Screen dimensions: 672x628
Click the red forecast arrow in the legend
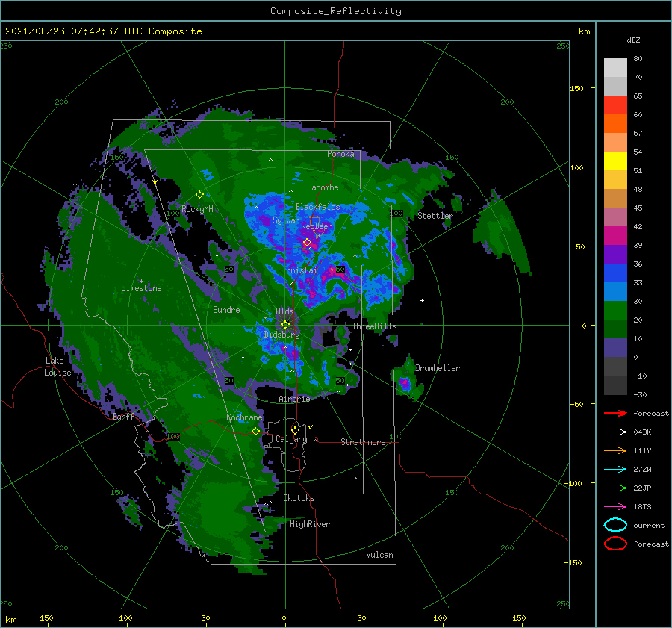tap(615, 413)
